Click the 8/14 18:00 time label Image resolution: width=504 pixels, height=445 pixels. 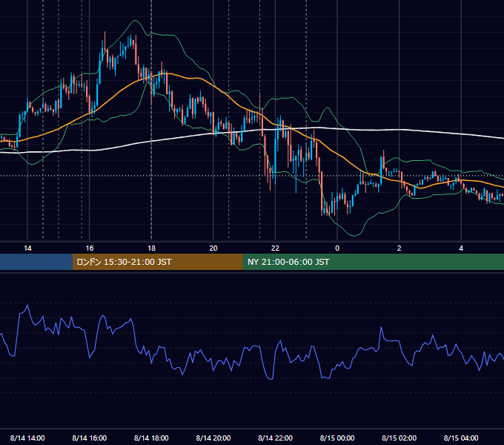(151, 438)
